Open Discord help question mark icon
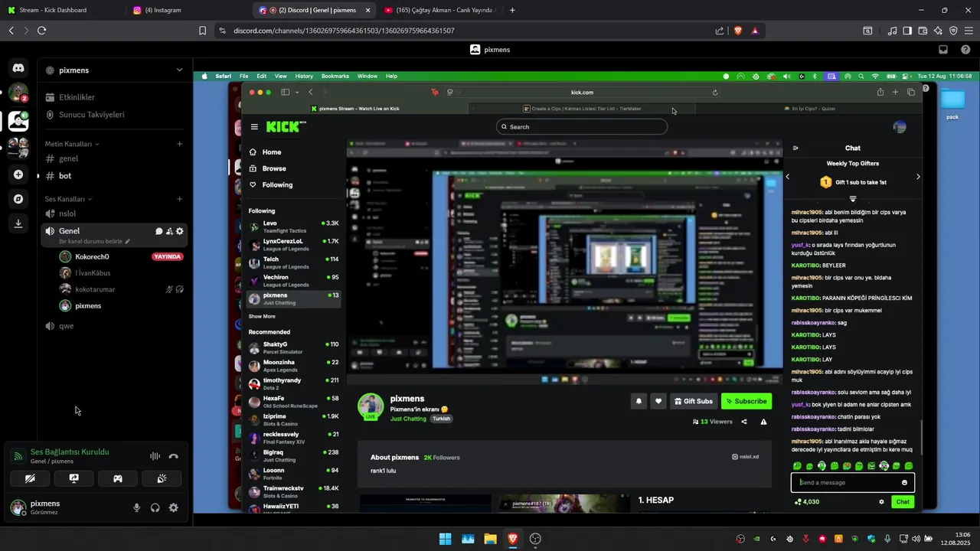Viewport: 980px width, 551px height. pyautogui.click(x=965, y=50)
